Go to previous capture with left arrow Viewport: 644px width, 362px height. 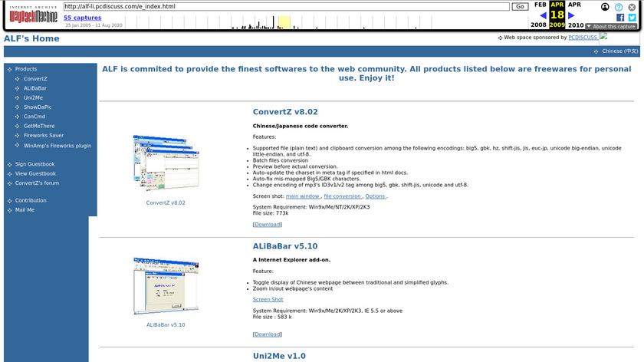(x=543, y=15)
